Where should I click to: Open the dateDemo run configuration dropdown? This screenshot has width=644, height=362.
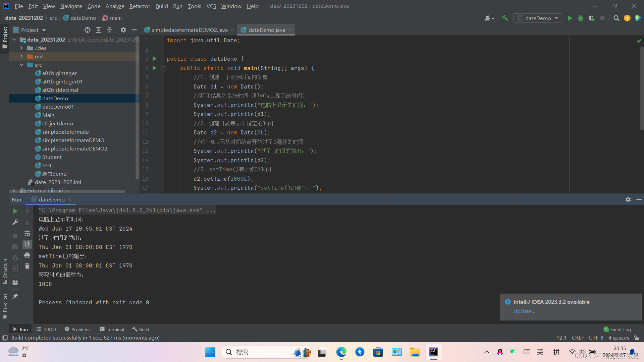click(538, 18)
